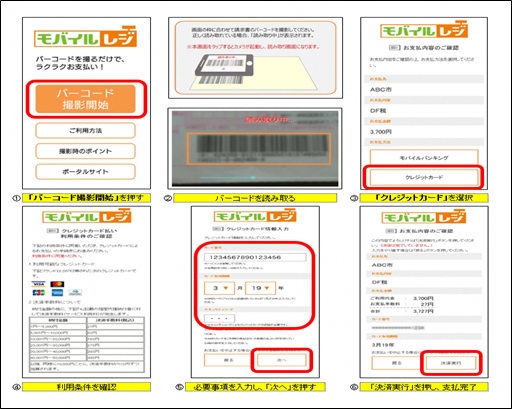Tap the orange scan frame around the barcode
Screen dimensions: 512x409
pyautogui.click(x=259, y=149)
